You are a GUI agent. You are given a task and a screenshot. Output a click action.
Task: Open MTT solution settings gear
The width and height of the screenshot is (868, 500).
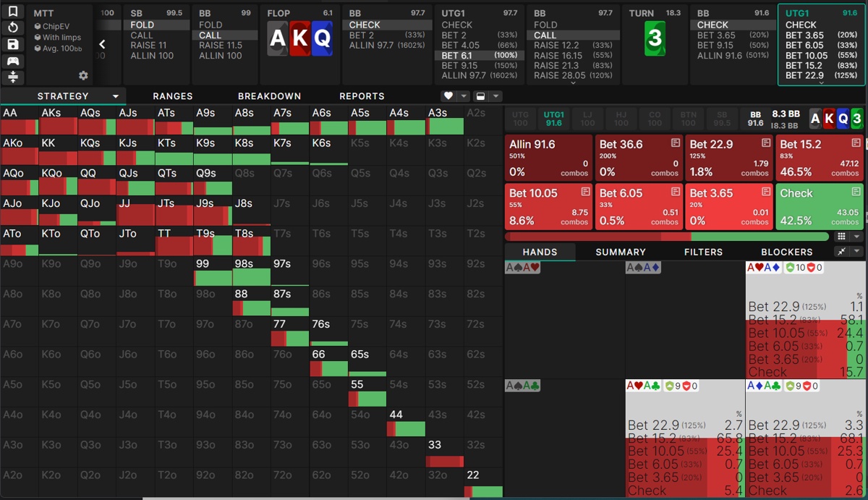point(83,76)
